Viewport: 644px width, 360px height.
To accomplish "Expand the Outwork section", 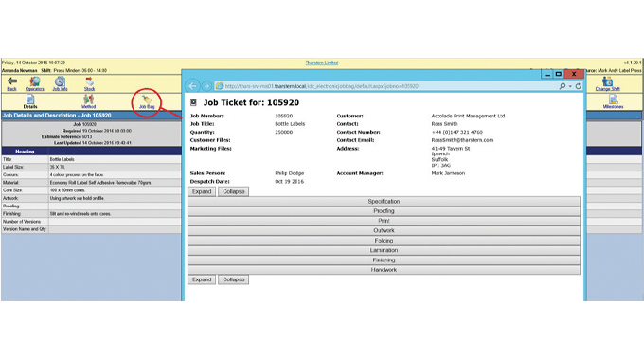I will pos(384,230).
